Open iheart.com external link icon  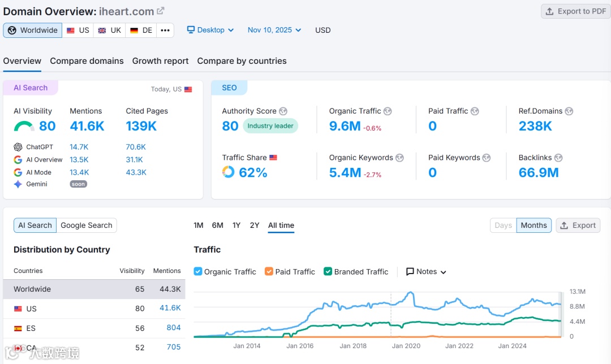point(161,11)
